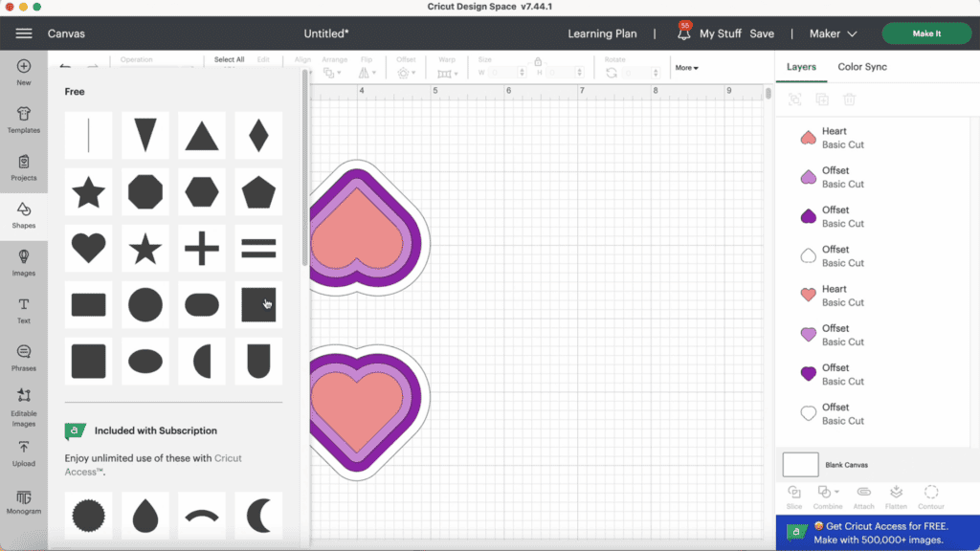Select the Shapes sidebar tool
Image resolution: width=980 pixels, height=551 pixels.
[x=24, y=215]
